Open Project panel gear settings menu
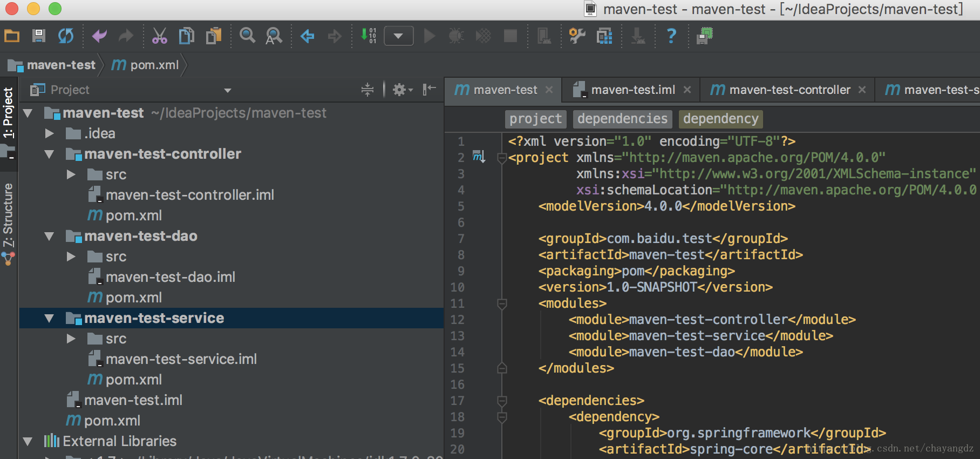The height and width of the screenshot is (459, 980). pyautogui.click(x=402, y=90)
